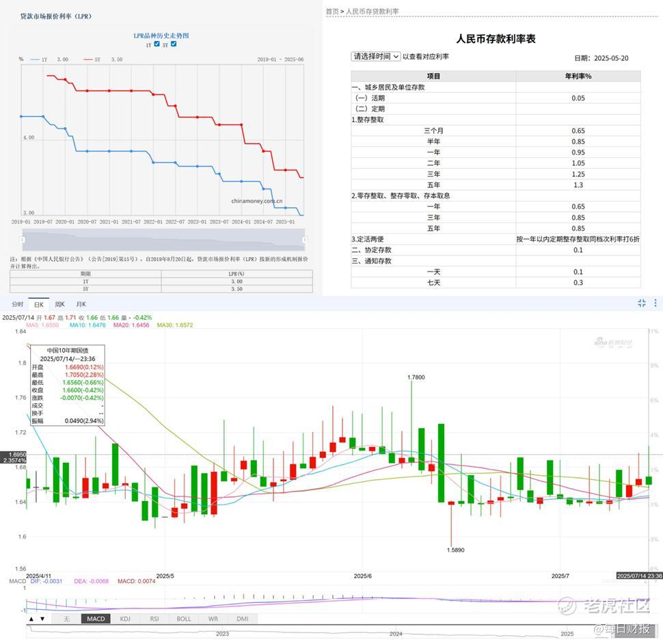Click the 2023 mark on bottom timeline navigator
The width and height of the screenshot is (663, 644).
pos(222,634)
